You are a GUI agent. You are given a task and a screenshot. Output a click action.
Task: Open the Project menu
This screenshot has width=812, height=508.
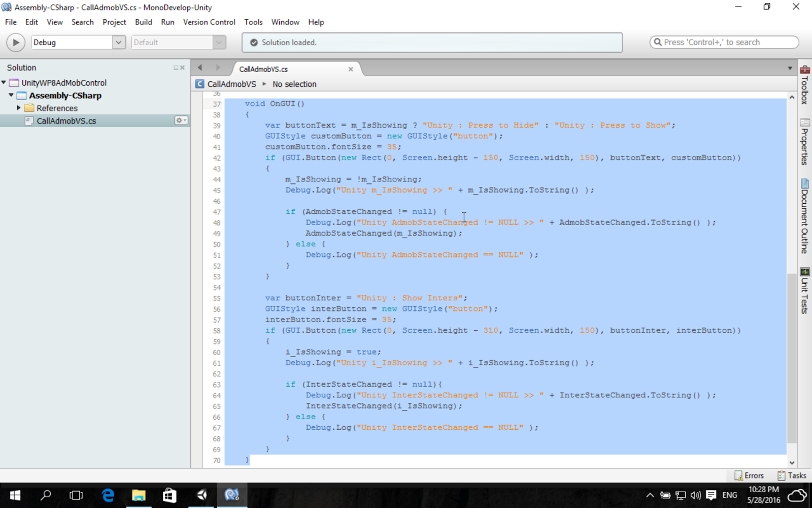(x=114, y=22)
